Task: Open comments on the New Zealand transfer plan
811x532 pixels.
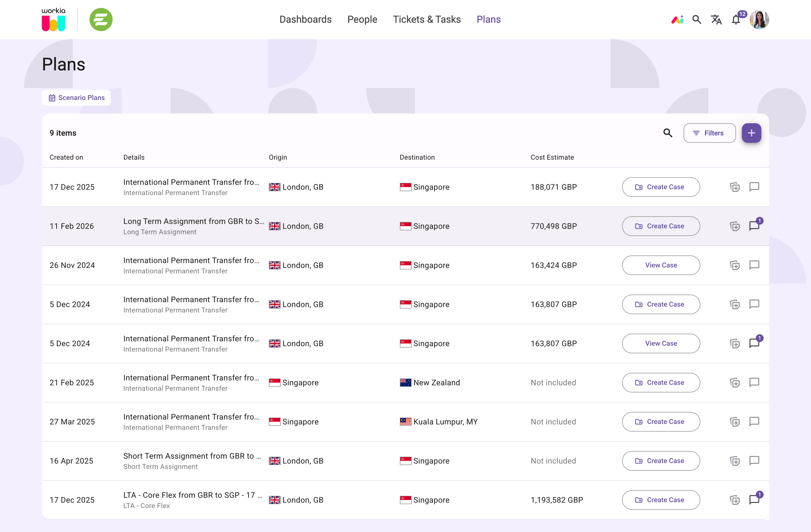Action: (754, 382)
